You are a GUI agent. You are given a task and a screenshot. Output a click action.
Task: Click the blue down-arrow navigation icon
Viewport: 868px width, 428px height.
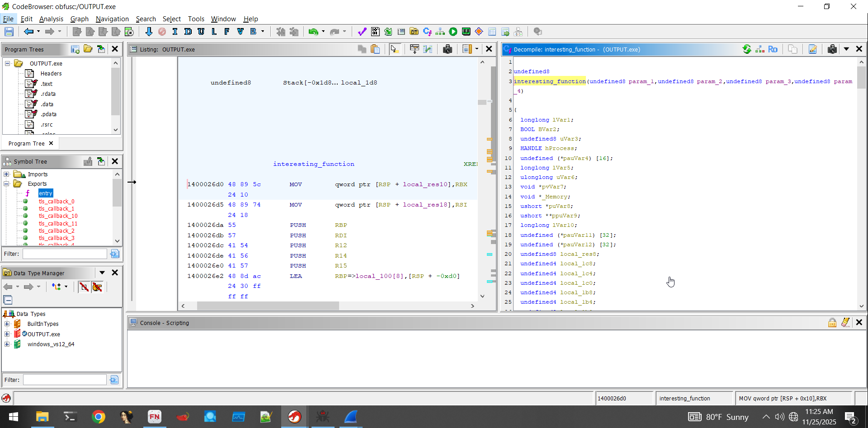pos(149,32)
